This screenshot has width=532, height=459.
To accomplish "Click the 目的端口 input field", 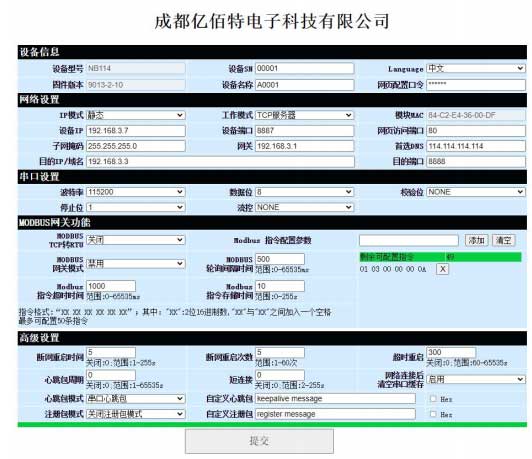I will coord(476,161).
